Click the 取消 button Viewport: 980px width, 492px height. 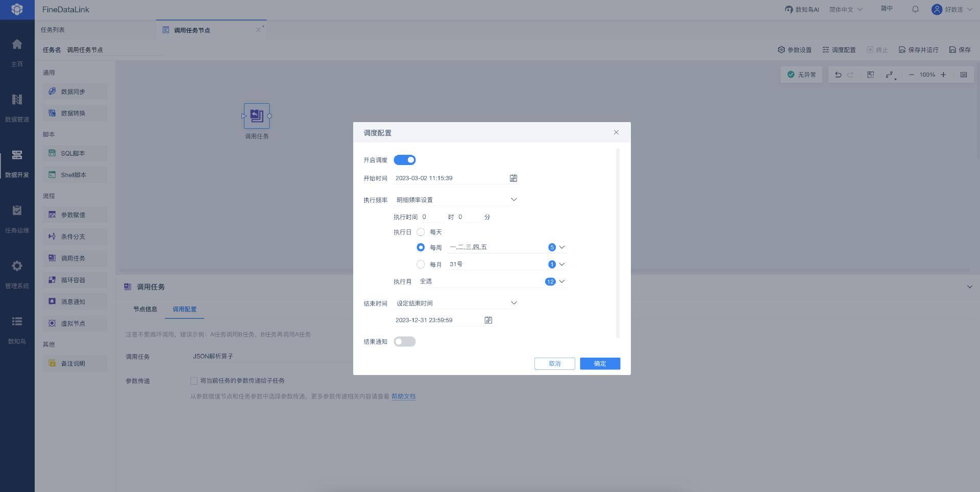click(554, 364)
